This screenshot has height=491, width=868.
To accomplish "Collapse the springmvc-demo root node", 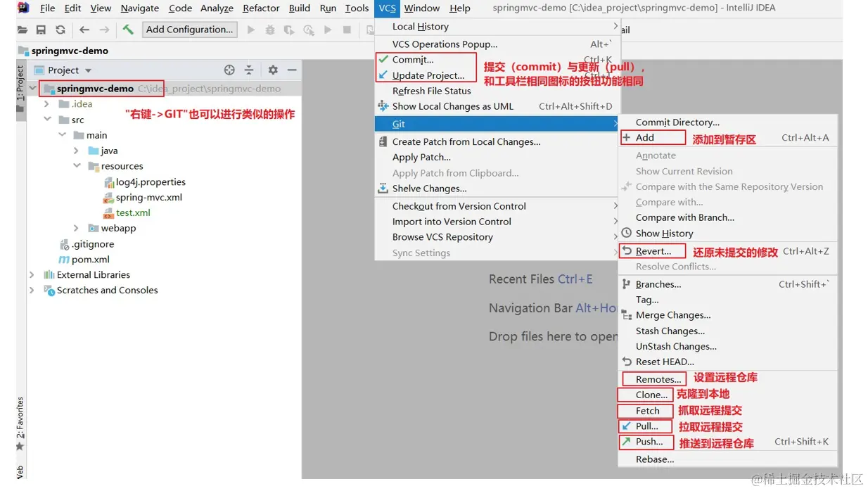I will (x=32, y=89).
